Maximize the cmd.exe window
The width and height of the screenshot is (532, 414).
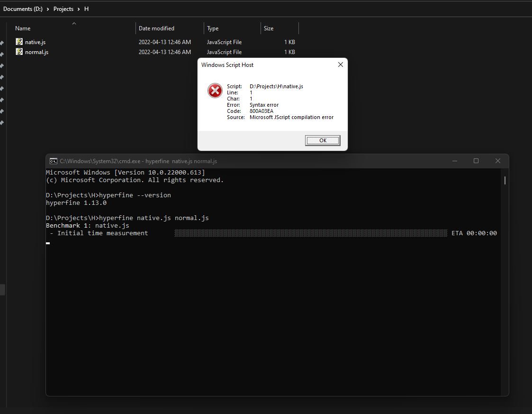(x=476, y=161)
